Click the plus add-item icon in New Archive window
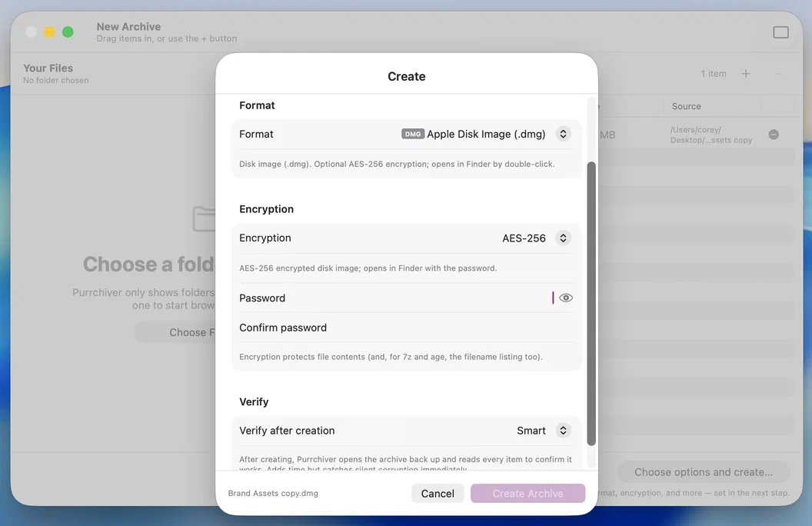 [746, 74]
